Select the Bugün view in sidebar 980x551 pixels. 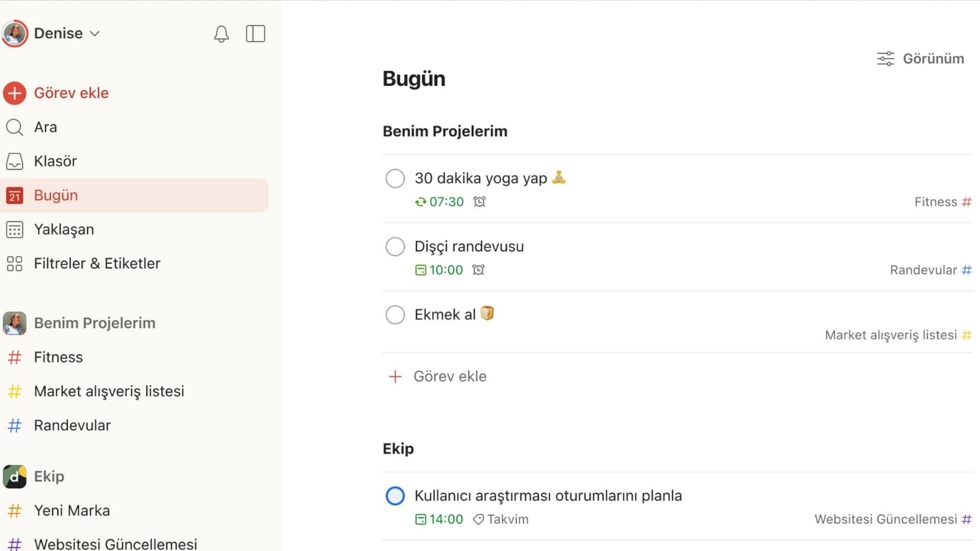click(56, 195)
